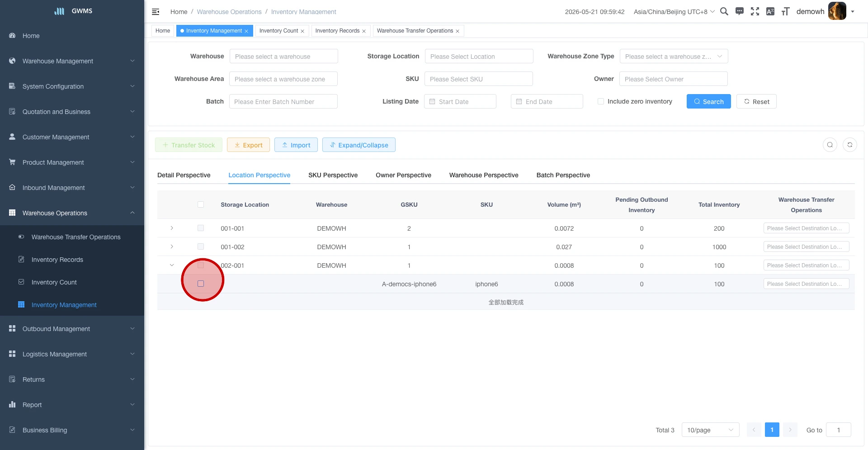
Task: Click the Home dashboard sidebar icon
Action: click(x=12, y=35)
